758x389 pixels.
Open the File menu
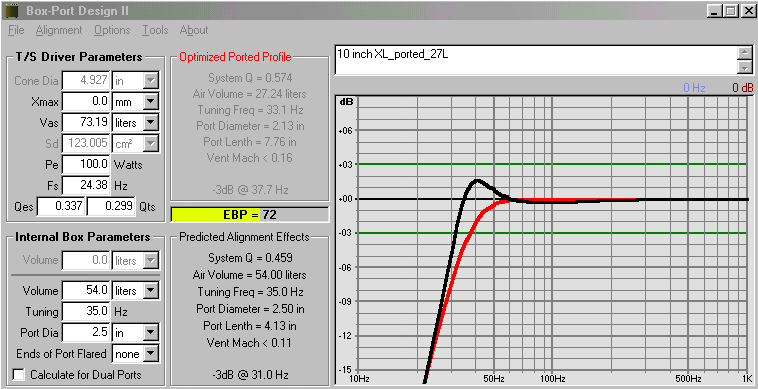coord(16,30)
